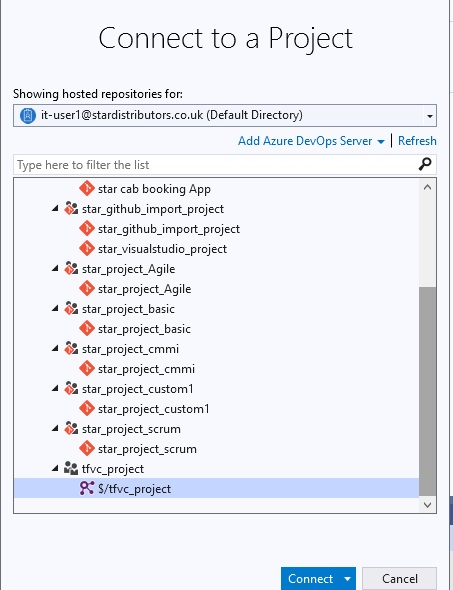Select the star_project_cmmi repository entry
Screen dimensions: 453x590
point(216,369)
